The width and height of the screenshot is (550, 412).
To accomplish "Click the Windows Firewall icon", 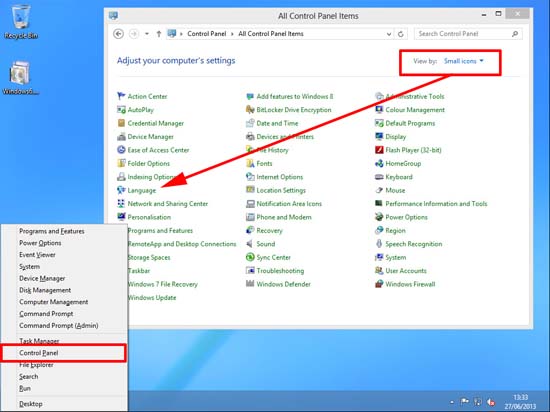I will [379, 284].
